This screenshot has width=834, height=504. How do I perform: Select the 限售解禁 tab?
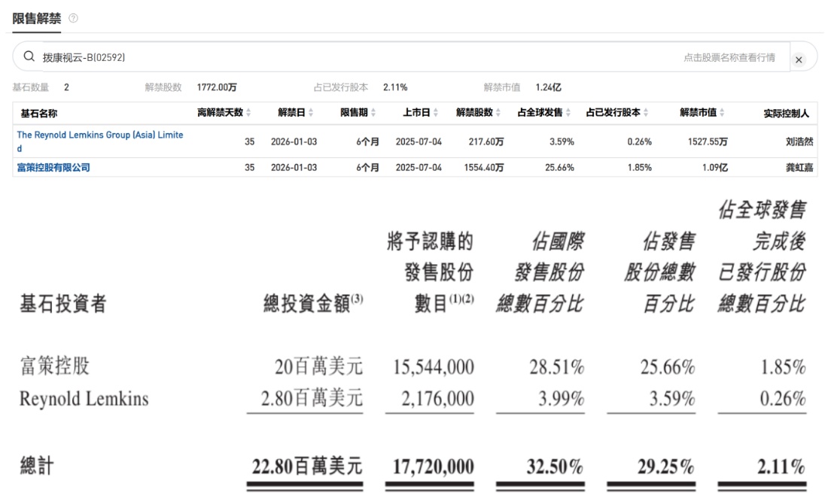[x=36, y=19]
